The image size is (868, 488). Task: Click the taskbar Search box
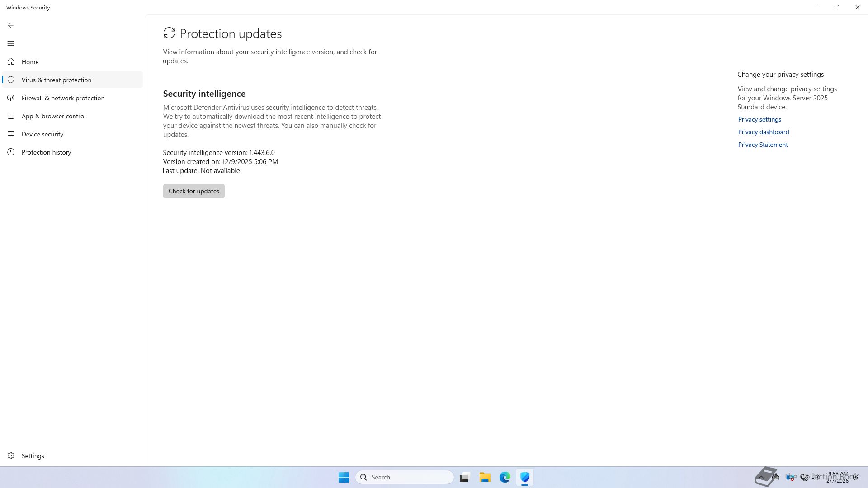click(405, 477)
